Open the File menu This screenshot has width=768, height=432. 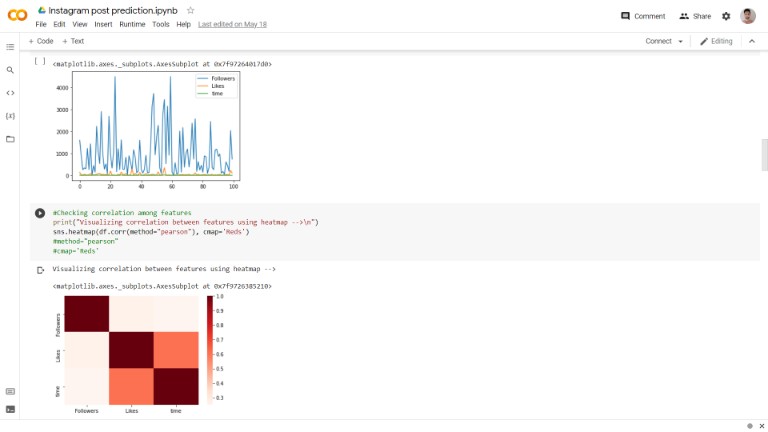[41, 24]
